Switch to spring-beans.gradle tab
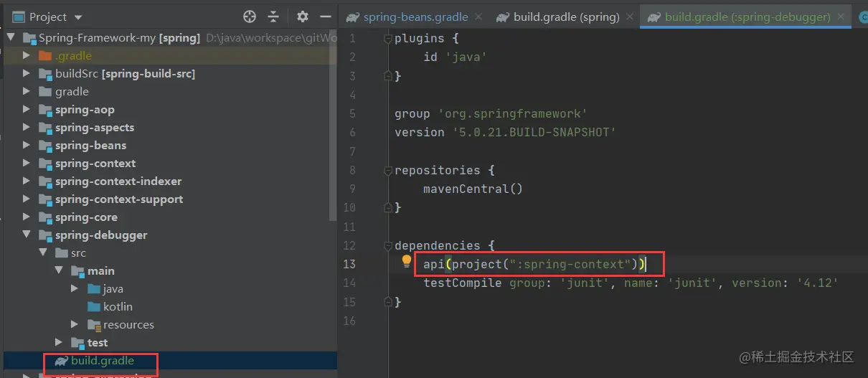Image resolution: width=868 pixels, height=378 pixels. pos(415,16)
